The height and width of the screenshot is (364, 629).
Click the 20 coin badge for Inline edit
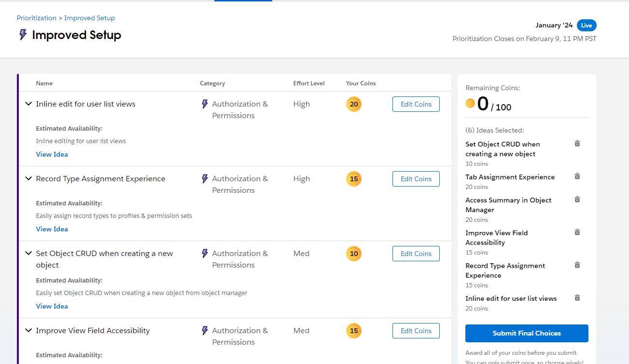[x=354, y=104]
